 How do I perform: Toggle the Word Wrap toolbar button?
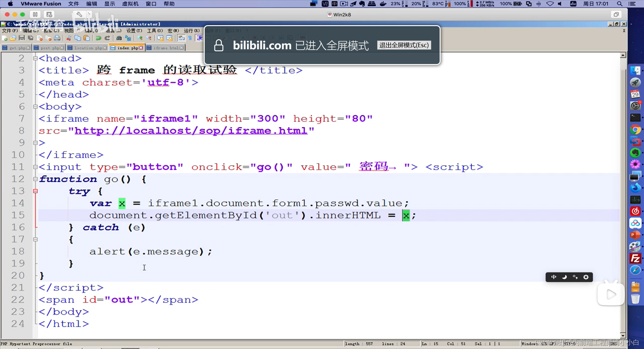182,38
